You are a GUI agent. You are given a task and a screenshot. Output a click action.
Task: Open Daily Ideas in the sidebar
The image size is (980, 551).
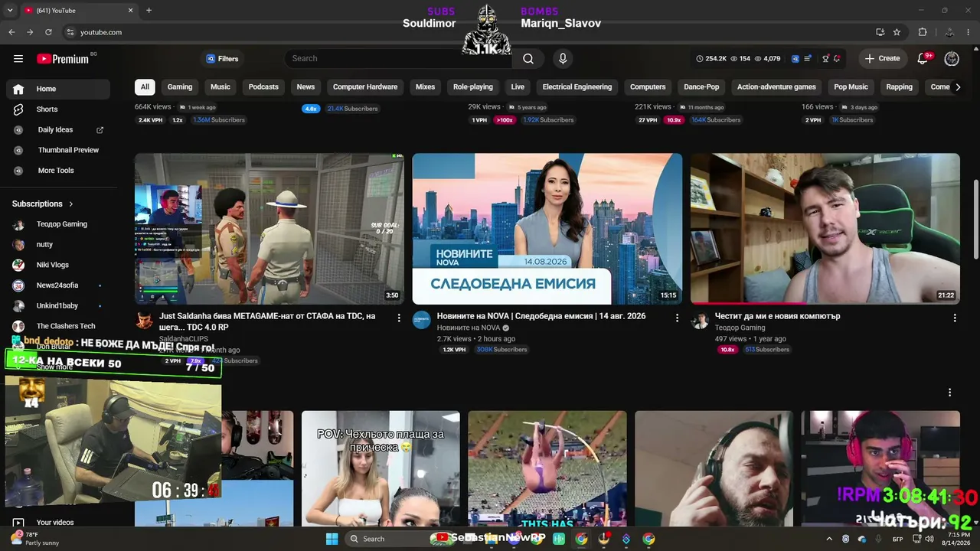[58, 130]
